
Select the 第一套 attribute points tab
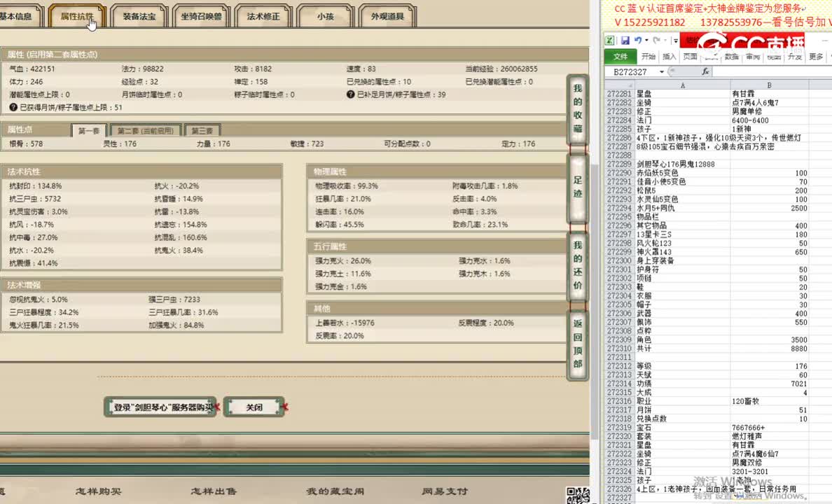(x=89, y=130)
